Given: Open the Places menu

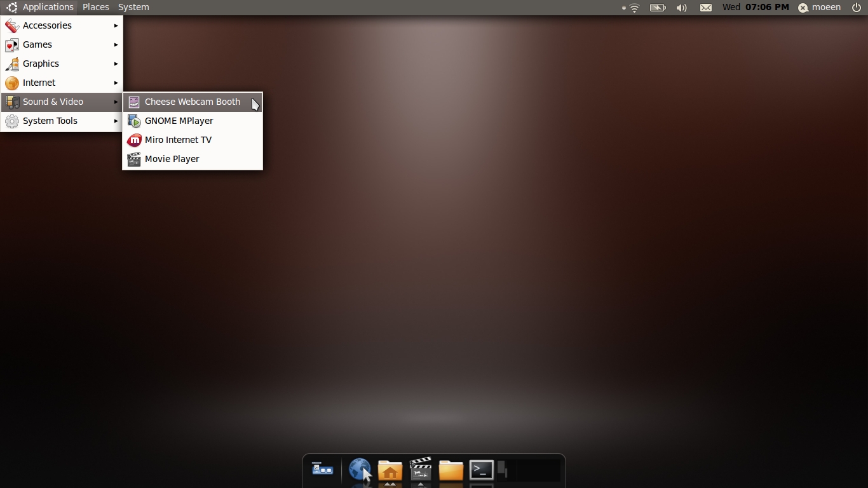Looking at the screenshot, I should coord(95,7).
